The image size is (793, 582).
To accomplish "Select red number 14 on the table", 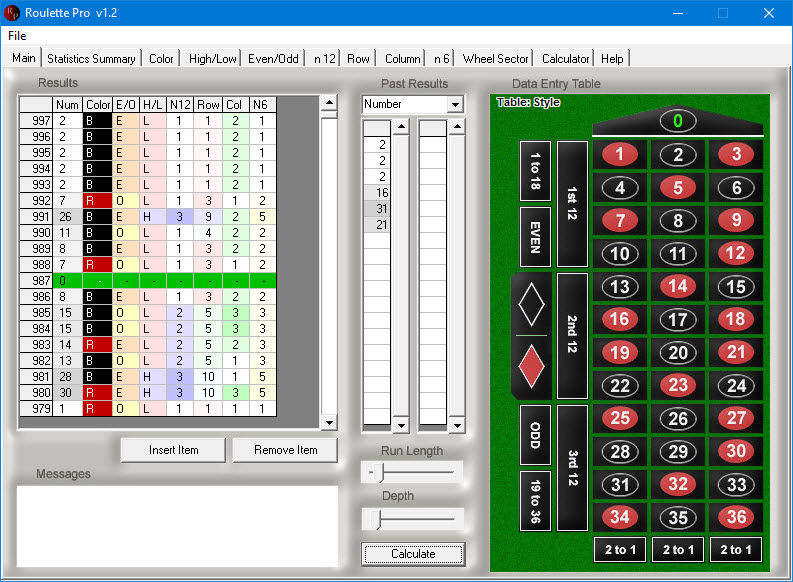I will coord(678,286).
